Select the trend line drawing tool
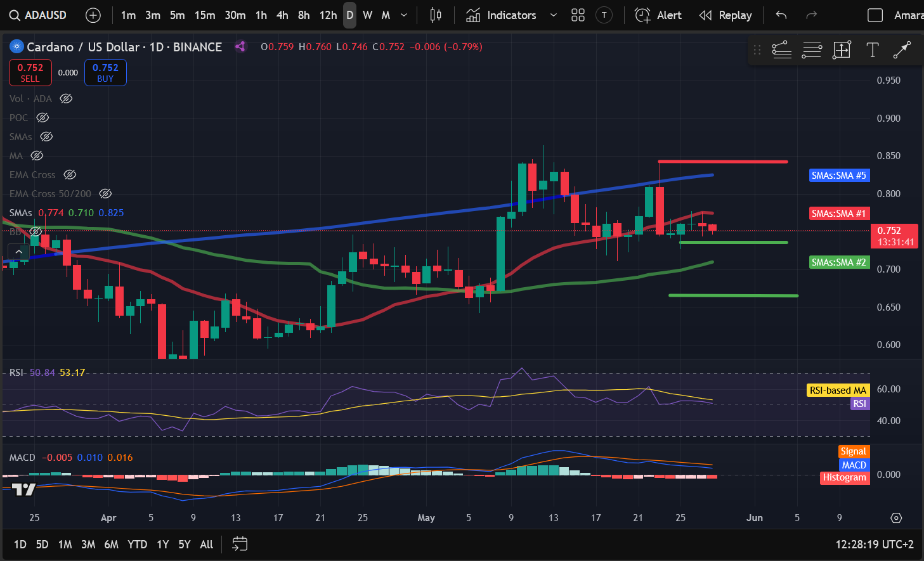The width and height of the screenshot is (924, 561). 902,50
